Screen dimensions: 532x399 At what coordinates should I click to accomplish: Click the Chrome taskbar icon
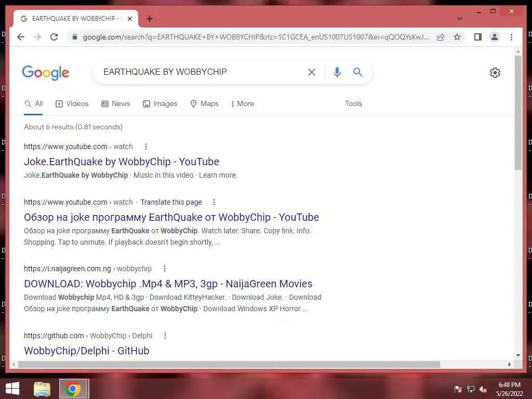pos(73,389)
